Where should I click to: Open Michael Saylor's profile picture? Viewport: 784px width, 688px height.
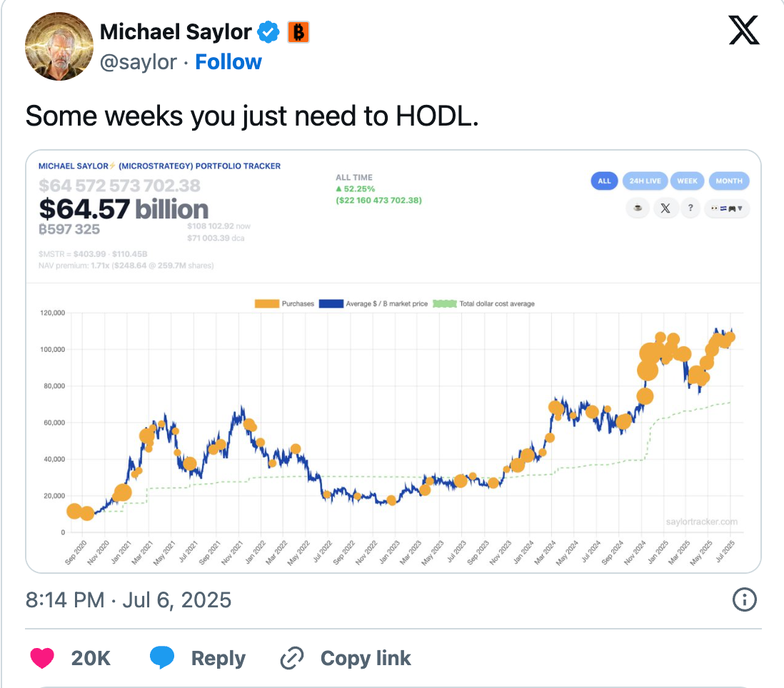(59, 46)
